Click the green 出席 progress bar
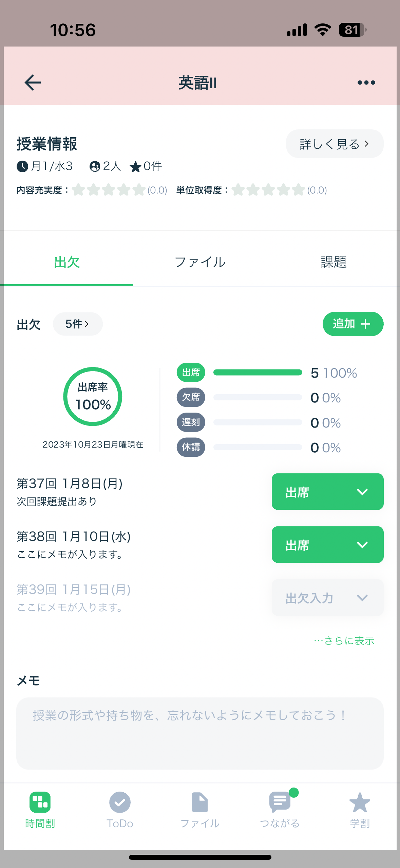The image size is (400, 868). coord(258,373)
